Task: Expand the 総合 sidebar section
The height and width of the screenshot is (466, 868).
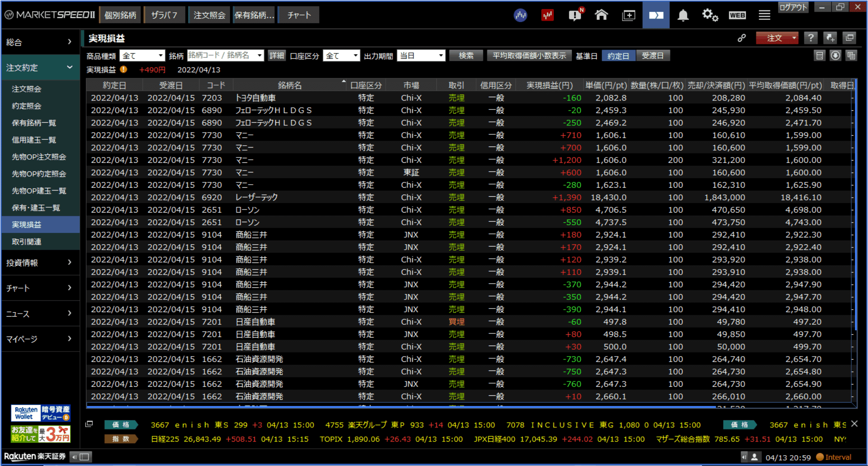Action: coord(40,42)
